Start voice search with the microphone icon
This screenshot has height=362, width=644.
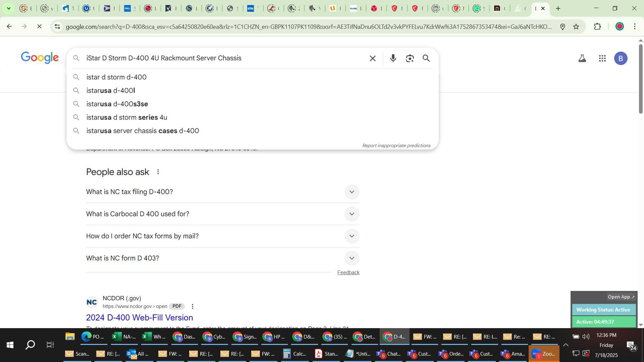[393, 58]
